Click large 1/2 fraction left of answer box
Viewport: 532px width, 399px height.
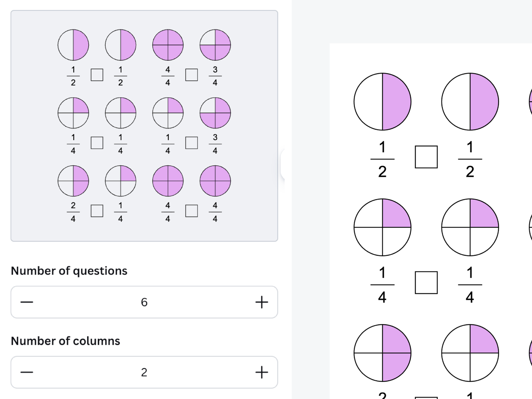(x=382, y=159)
